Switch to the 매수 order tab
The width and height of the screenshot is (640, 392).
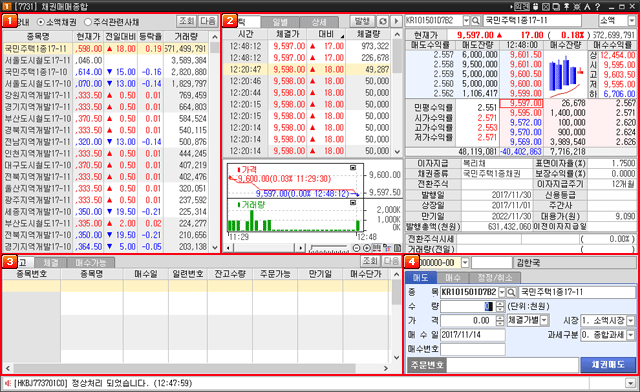coord(453,278)
